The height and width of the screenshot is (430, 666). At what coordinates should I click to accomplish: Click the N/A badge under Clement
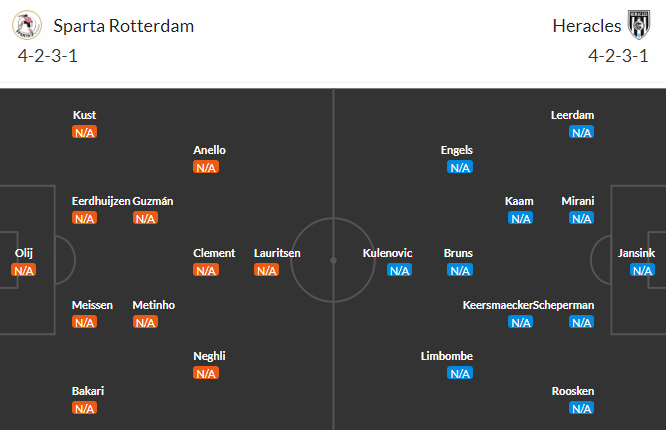tap(205, 270)
